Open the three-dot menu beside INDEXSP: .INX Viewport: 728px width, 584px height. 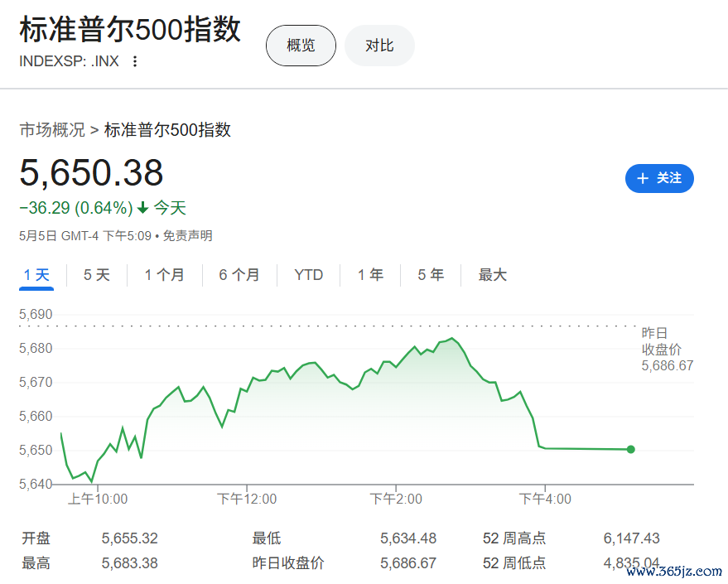click(135, 61)
